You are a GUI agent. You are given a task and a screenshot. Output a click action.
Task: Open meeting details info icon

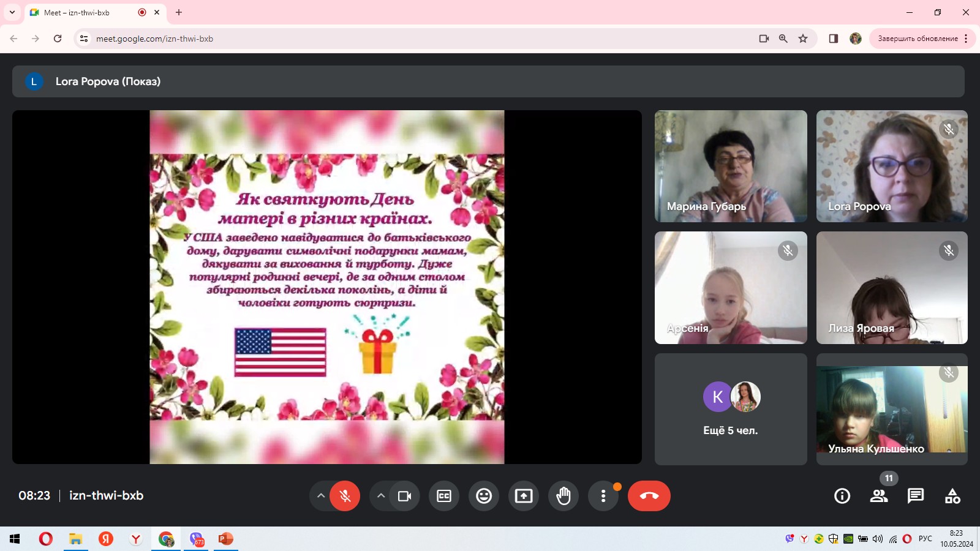point(842,496)
